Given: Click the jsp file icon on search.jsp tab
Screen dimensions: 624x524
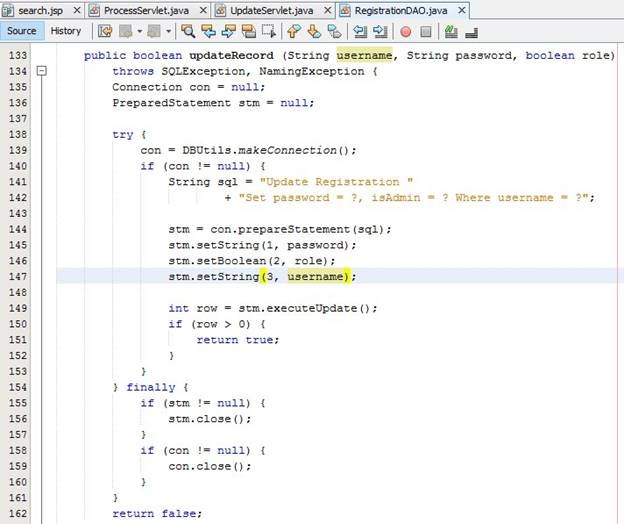Looking at the screenshot, I should point(8,11).
